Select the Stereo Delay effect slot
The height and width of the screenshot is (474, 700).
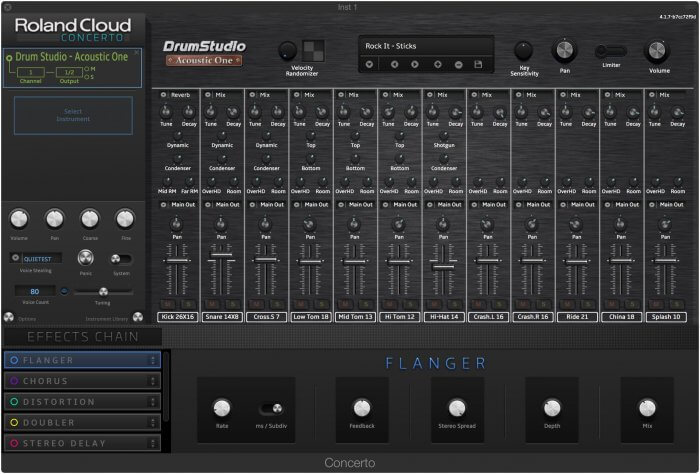coord(82,442)
